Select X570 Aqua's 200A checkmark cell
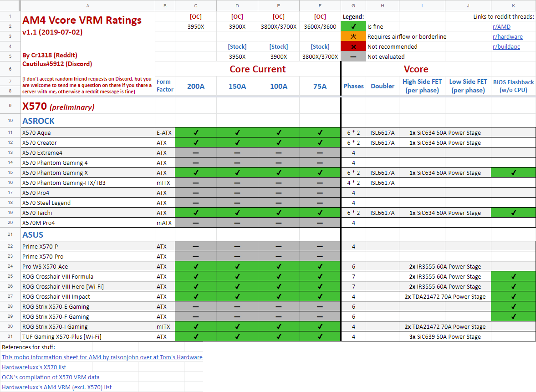The image size is (536, 392). coord(196,132)
